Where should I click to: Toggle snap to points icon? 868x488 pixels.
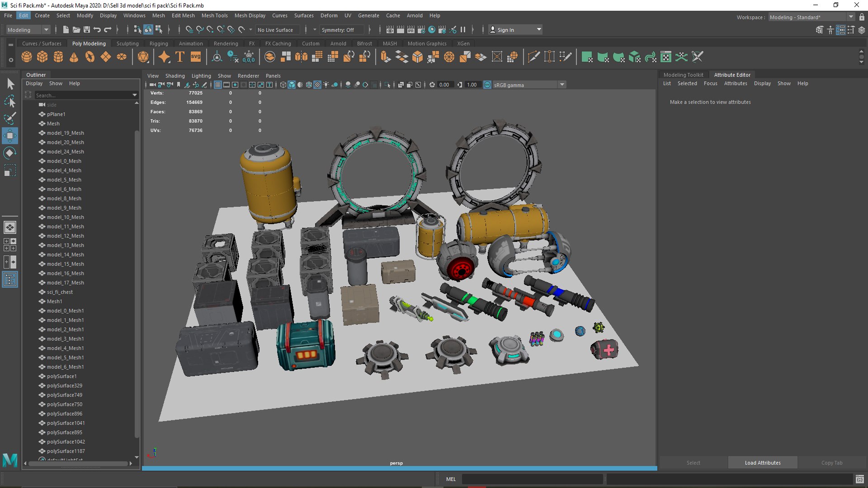(x=210, y=30)
